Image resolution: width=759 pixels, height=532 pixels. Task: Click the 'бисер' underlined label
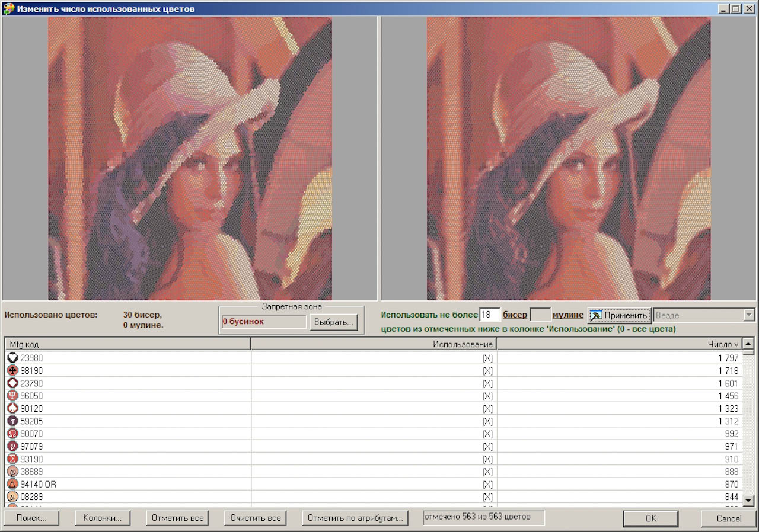click(515, 315)
